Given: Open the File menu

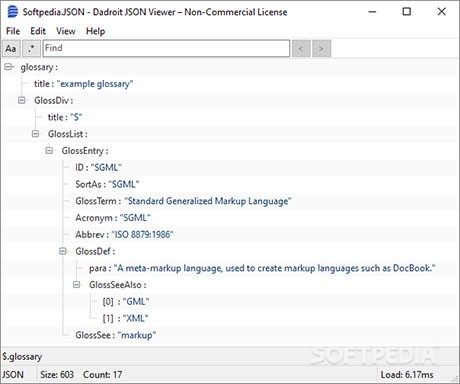Looking at the screenshot, I should [13, 31].
